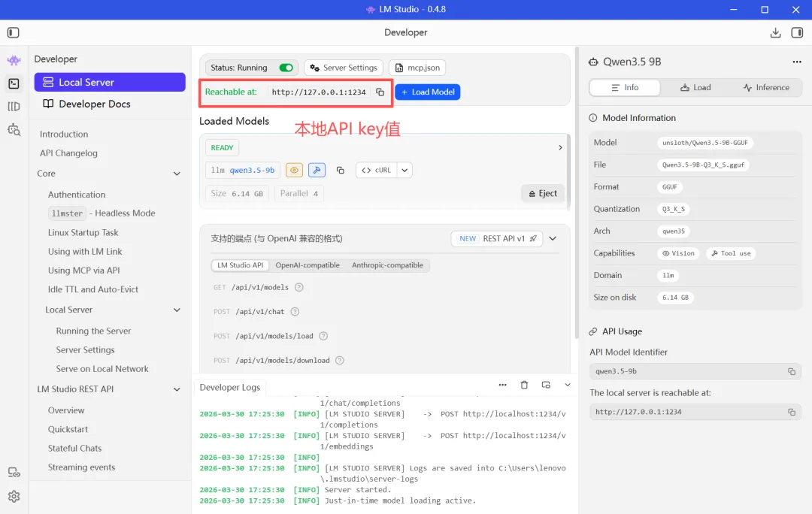The height and width of the screenshot is (514, 812).
Task: Open the LM Link icon above settings
Action: (14, 472)
